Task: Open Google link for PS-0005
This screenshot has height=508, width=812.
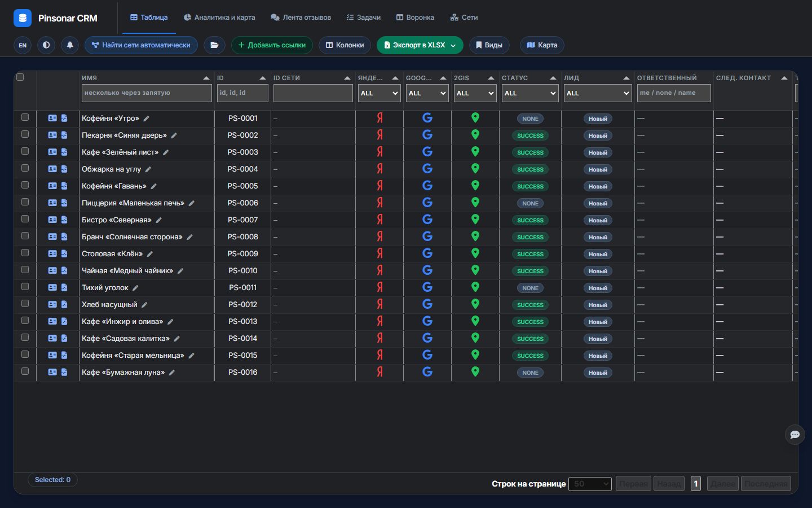Action: coord(427,186)
